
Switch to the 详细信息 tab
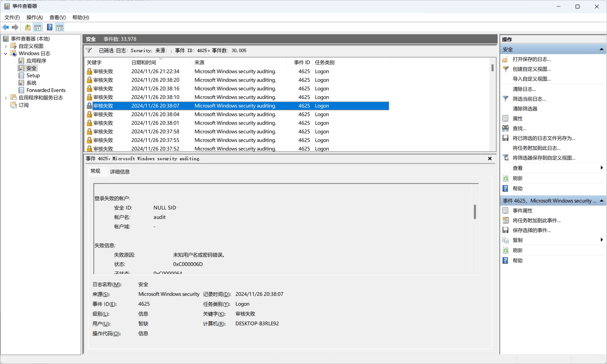coord(120,172)
